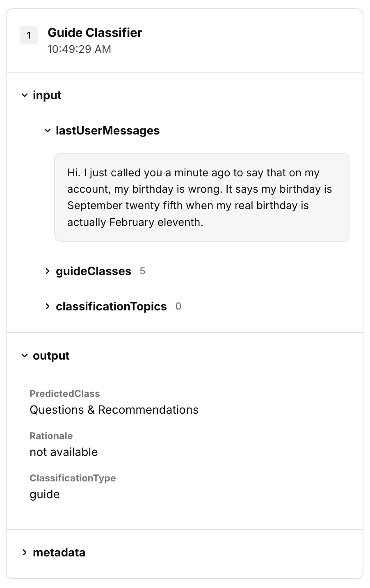Click the 10:49:29 AM timestamp
Image resolution: width=370 pixels, height=588 pixels.
79,49
